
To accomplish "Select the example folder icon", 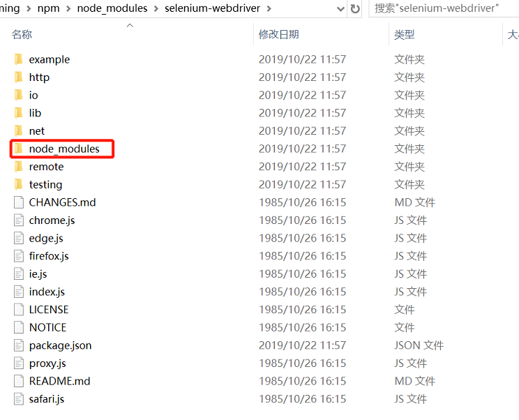I will coord(19,59).
